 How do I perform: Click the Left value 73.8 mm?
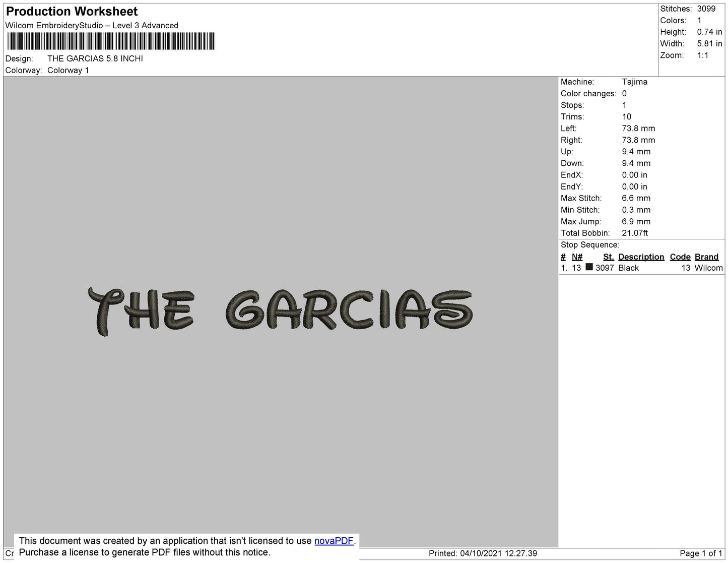tap(639, 129)
